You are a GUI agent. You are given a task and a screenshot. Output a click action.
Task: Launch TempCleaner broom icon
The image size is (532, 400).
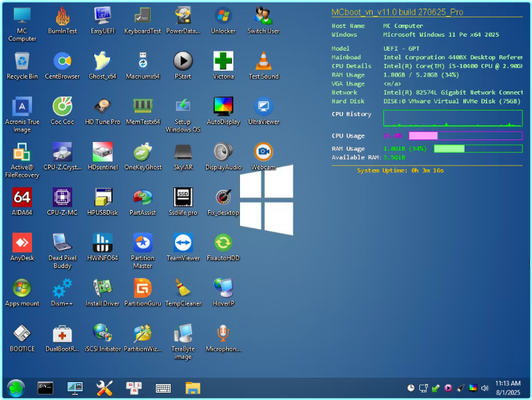(183, 293)
